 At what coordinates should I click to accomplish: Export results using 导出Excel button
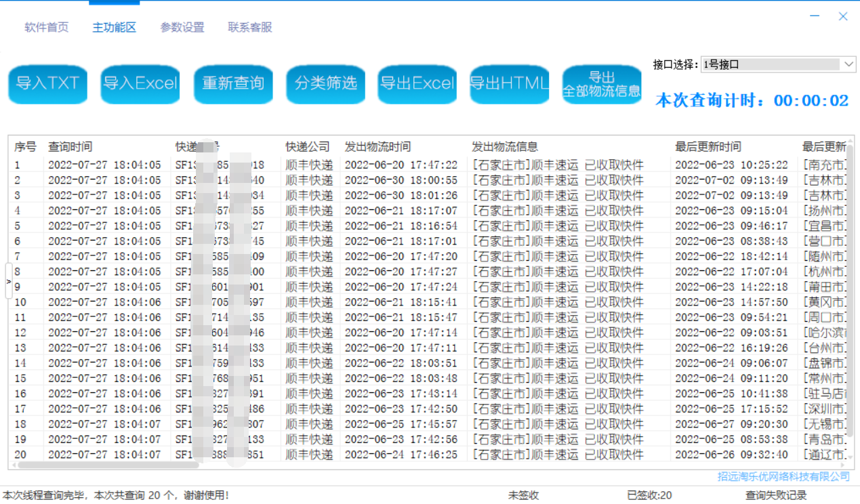coord(417,84)
